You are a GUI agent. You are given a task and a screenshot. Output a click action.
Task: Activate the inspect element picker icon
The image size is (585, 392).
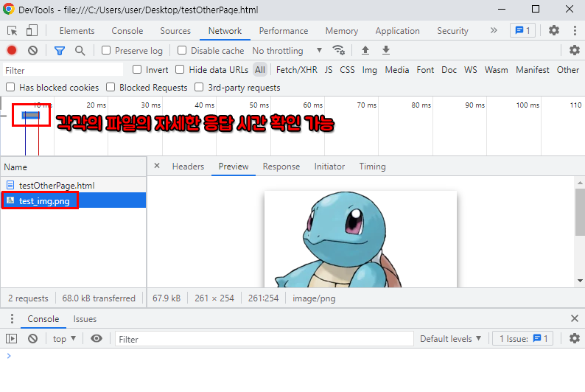(x=12, y=31)
